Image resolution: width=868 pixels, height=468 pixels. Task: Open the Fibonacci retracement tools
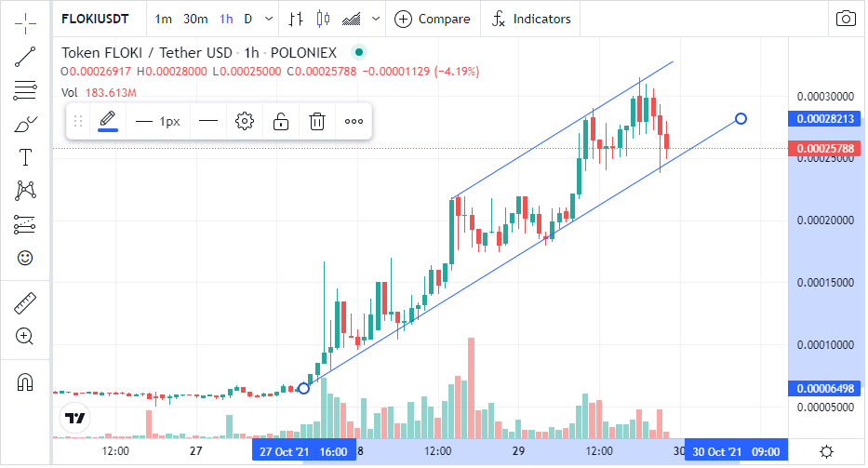tap(25, 89)
